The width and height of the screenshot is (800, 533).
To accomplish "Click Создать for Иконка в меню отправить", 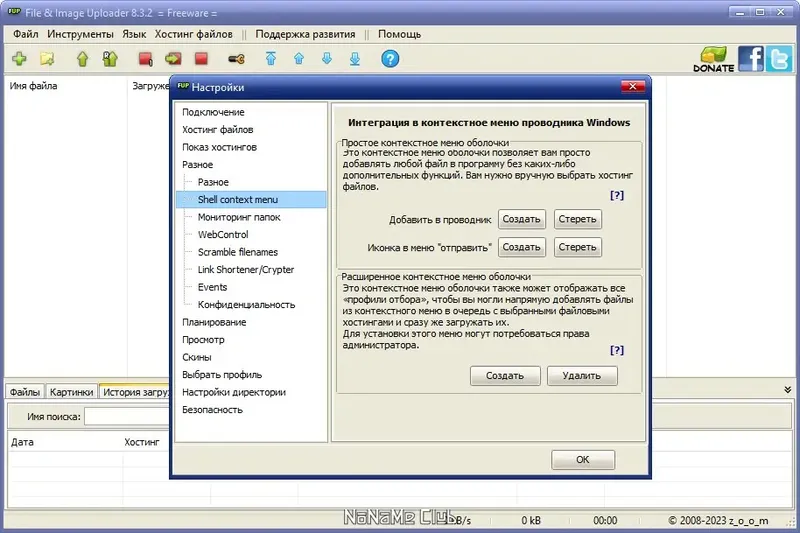I will tap(521, 247).
